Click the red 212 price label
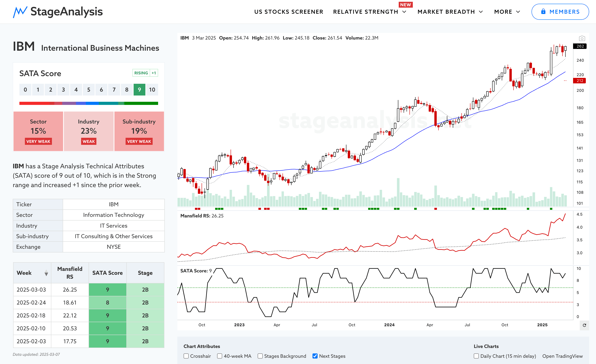 (x=580, y=81)
